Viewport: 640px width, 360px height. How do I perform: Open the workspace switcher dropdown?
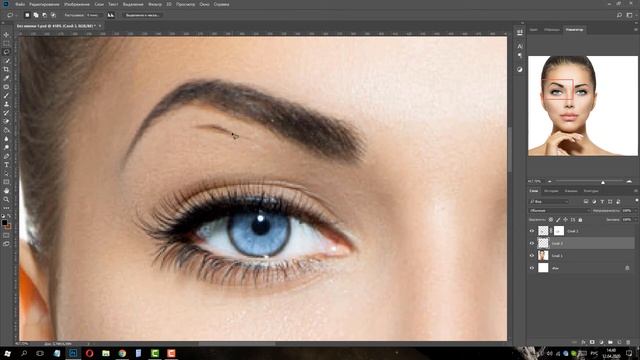click(629, 15)
